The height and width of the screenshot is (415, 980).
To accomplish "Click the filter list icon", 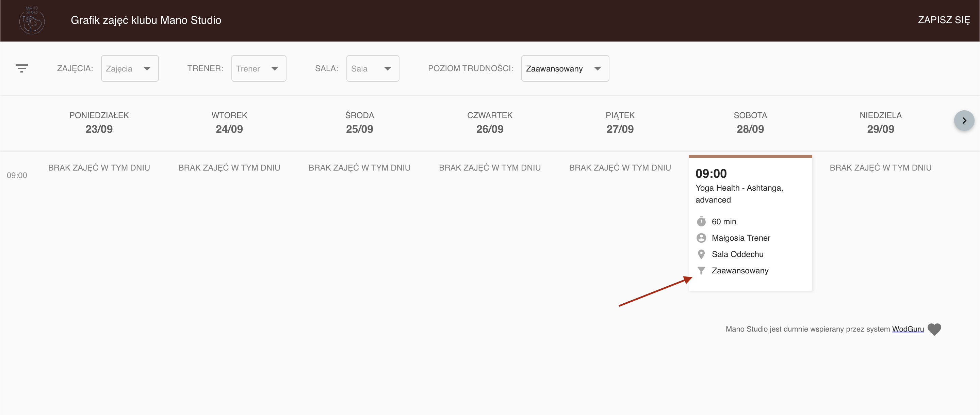I will [22, 68].
